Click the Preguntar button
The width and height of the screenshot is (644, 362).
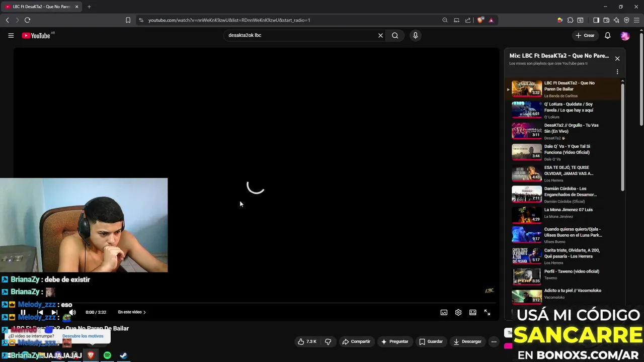394,341
